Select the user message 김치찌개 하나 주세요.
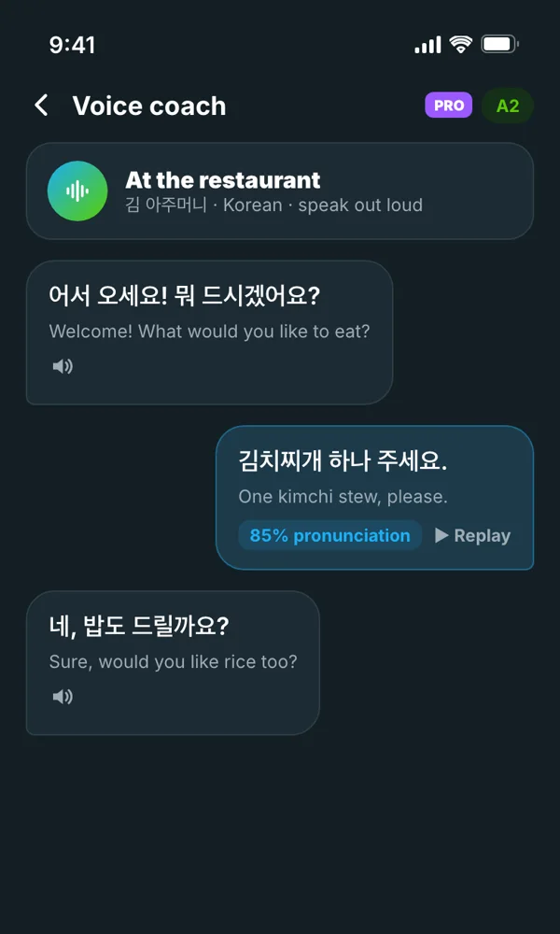 pos(343,461)
